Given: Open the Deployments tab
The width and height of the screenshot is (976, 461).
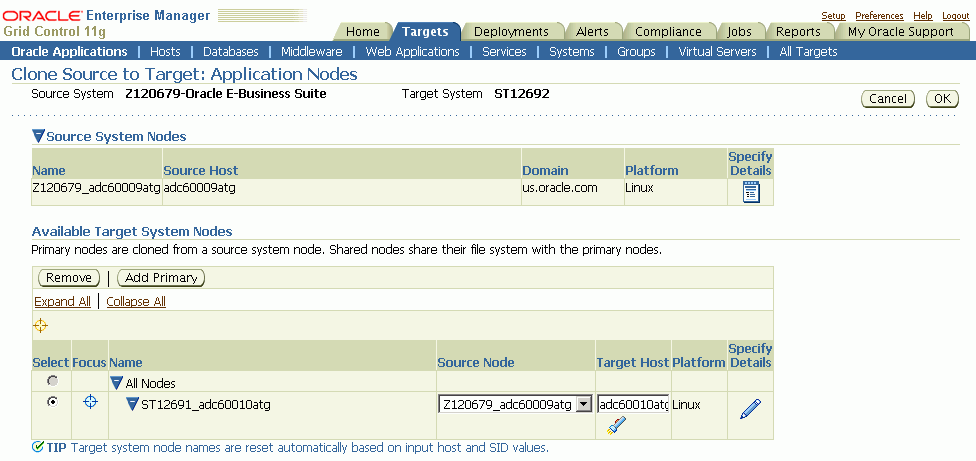Looking at the screenshot, I should (x=511, y=31).
